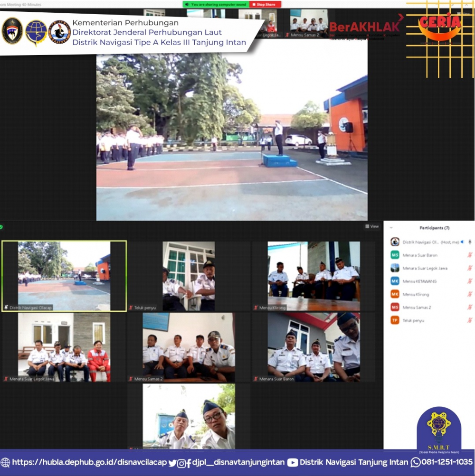Click photo avatar of Menara Suar Legok Jawa
The width and height of the screenshot is (475, 476).
click(395, 268)
